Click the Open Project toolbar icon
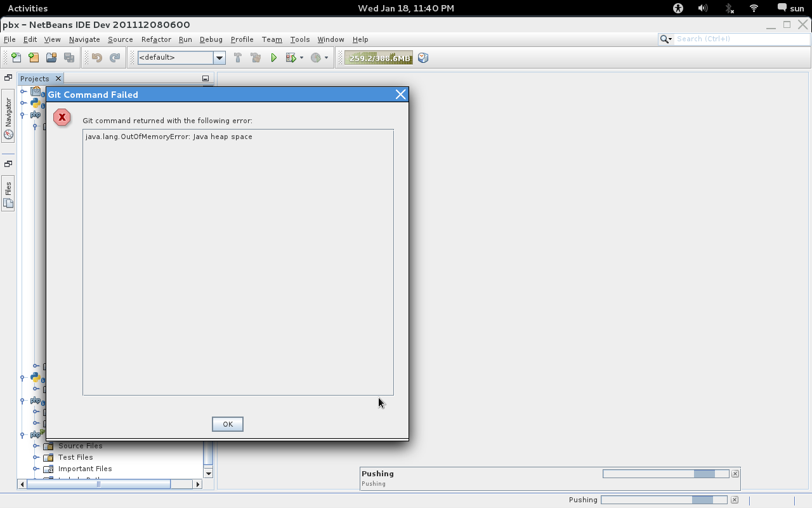 pos(51,58)
